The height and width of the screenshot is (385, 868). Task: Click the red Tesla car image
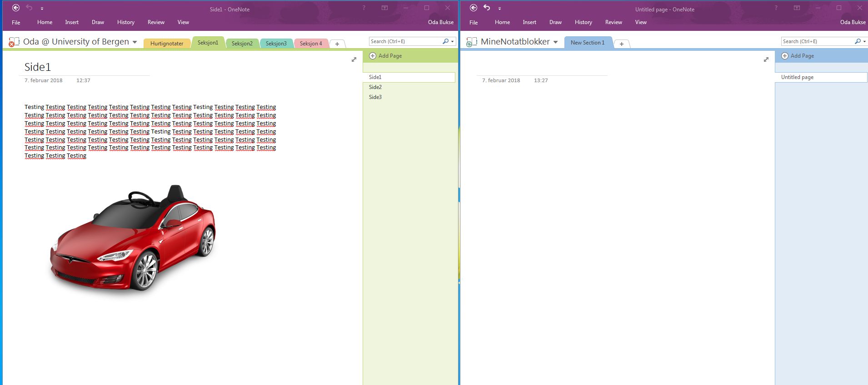coord(133,241)
